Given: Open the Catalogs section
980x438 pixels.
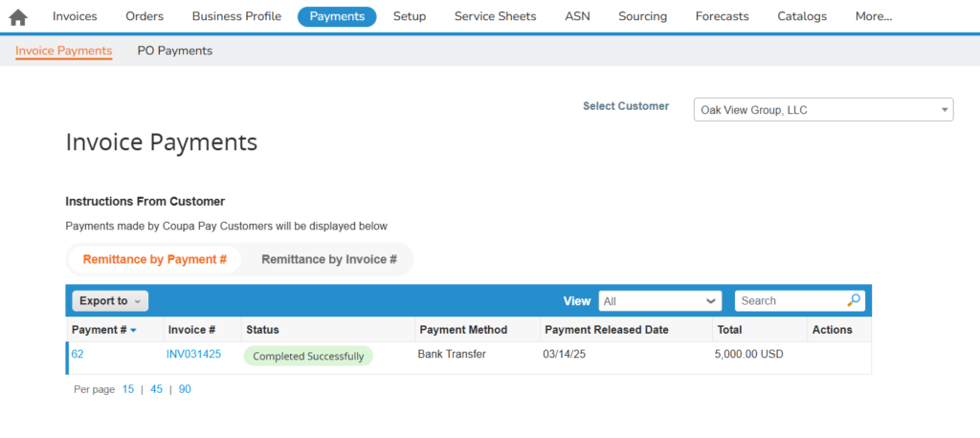Looking at the screenshot, I should [802, 17].
